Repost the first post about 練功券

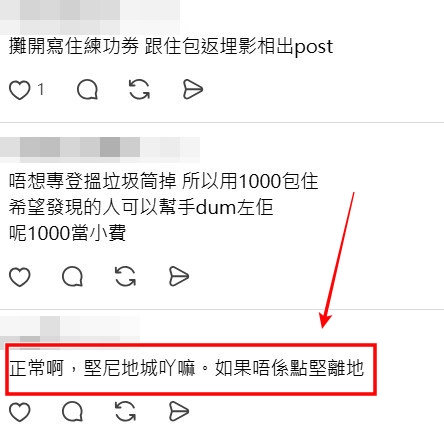point(139,89)
